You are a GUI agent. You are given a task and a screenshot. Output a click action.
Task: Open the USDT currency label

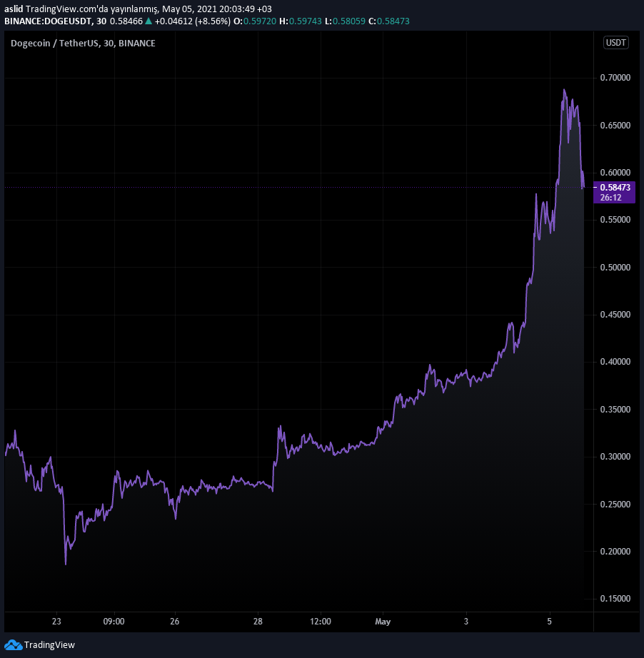pos(615,43)
